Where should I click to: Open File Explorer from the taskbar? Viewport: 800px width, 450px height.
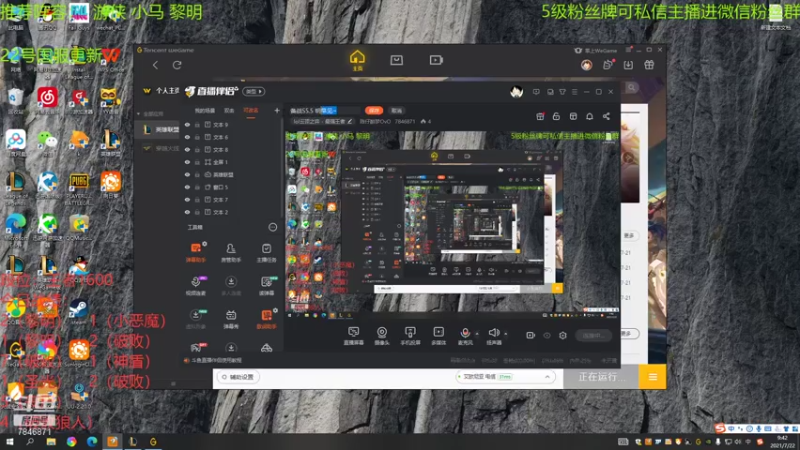point(51,441)
